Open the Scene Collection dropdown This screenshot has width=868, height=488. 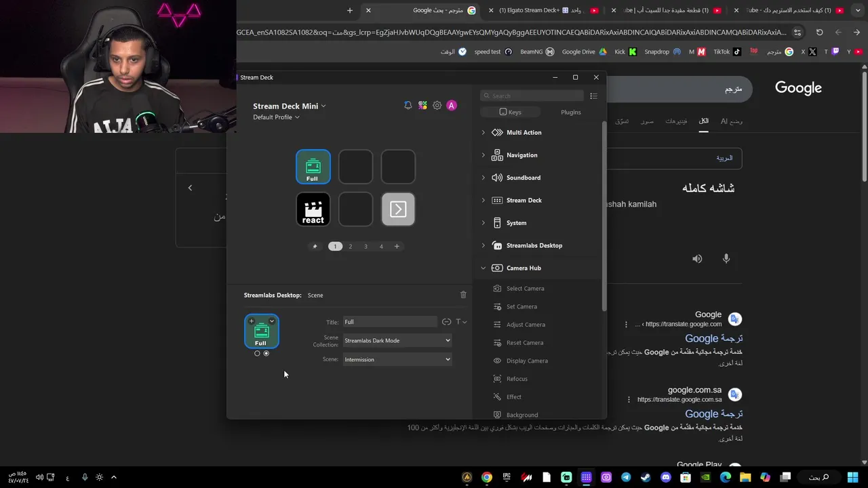coord(397,341)
